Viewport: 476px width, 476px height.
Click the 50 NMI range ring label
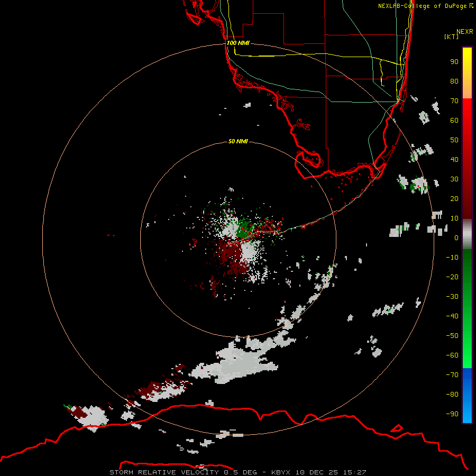[x=238, y=141]
